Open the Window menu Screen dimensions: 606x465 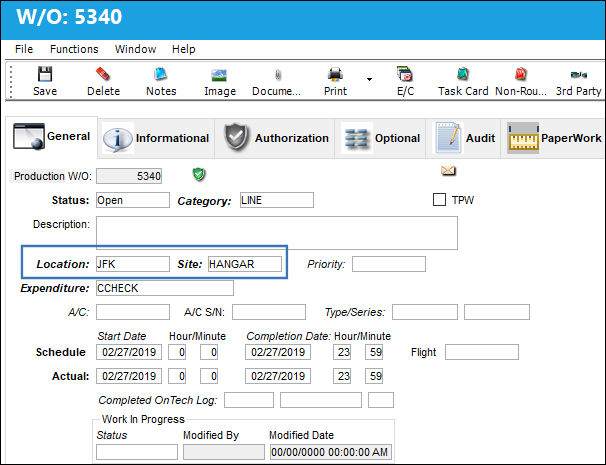135,49
